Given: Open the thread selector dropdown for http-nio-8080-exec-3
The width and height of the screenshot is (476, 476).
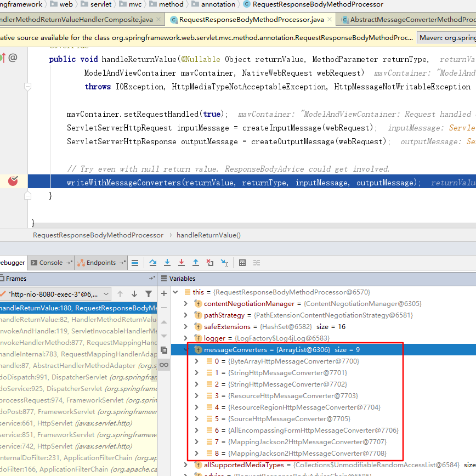Looking at the screenshot, I should [105, 294].
